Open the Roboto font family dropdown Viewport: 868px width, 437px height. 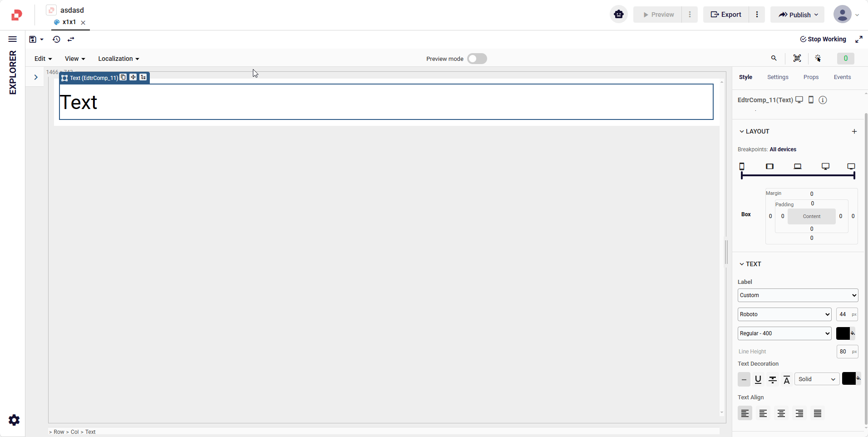tap(784, 314)
